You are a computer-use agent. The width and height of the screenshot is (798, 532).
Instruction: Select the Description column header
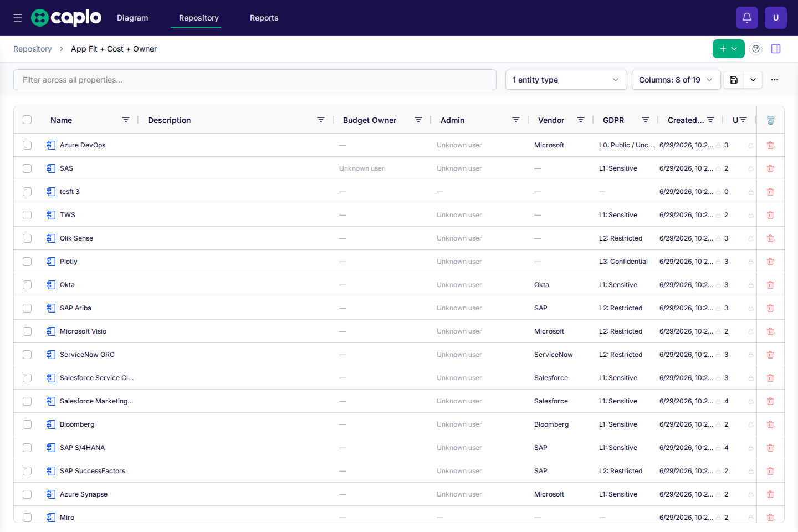[x=169, y=120]
